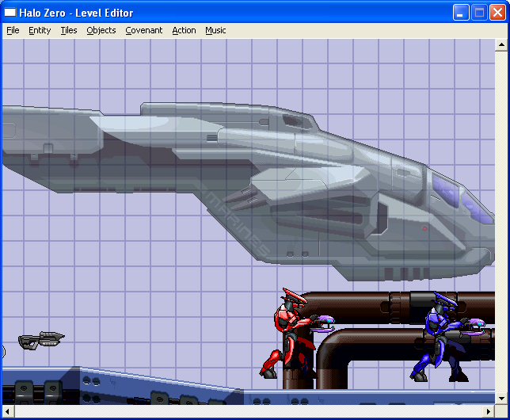Screen dimensions: 510x420
Task: Open the Action menu
Action: coord(184,30)
